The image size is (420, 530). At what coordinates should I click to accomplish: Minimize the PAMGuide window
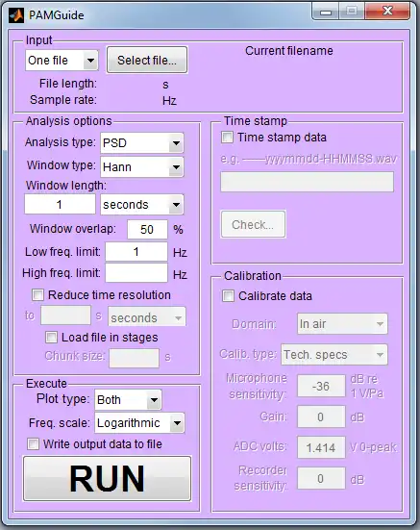point(326,13)
